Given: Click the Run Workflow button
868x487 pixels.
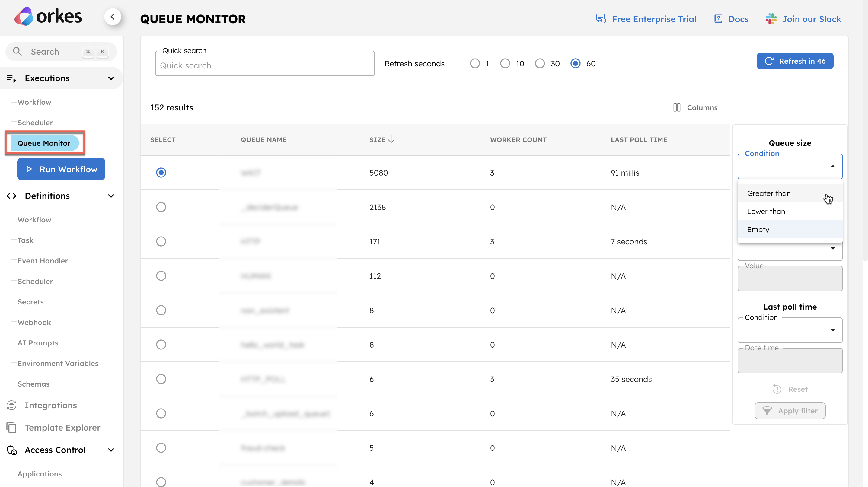Looking at the screenshot, I should [61, 169].
